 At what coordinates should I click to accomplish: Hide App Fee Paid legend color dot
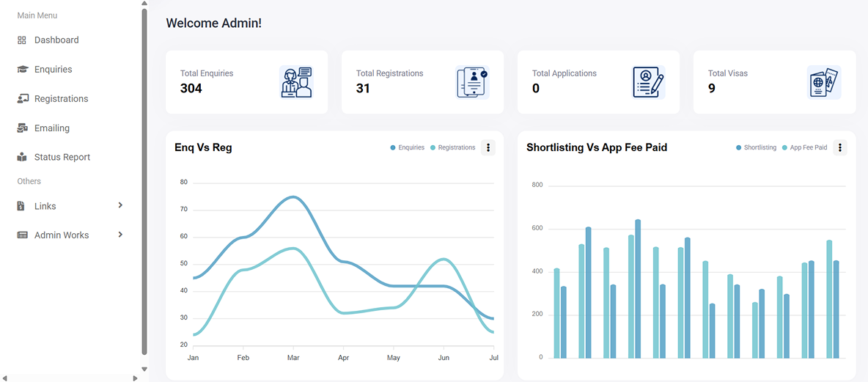[x=785, y=148]
